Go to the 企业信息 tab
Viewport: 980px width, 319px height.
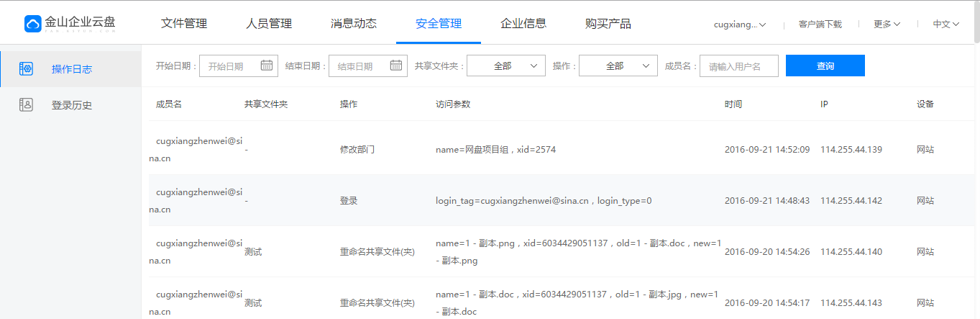pos(523,24)
